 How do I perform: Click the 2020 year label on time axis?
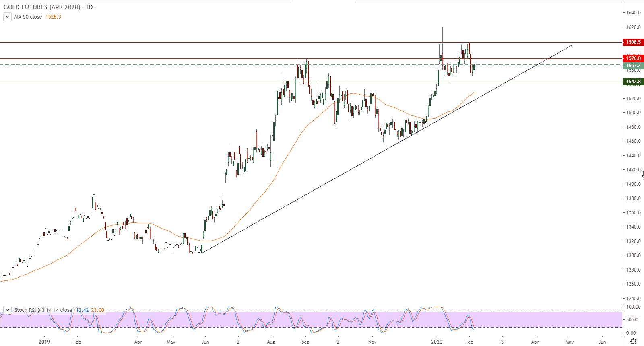[x=437, y=342]
